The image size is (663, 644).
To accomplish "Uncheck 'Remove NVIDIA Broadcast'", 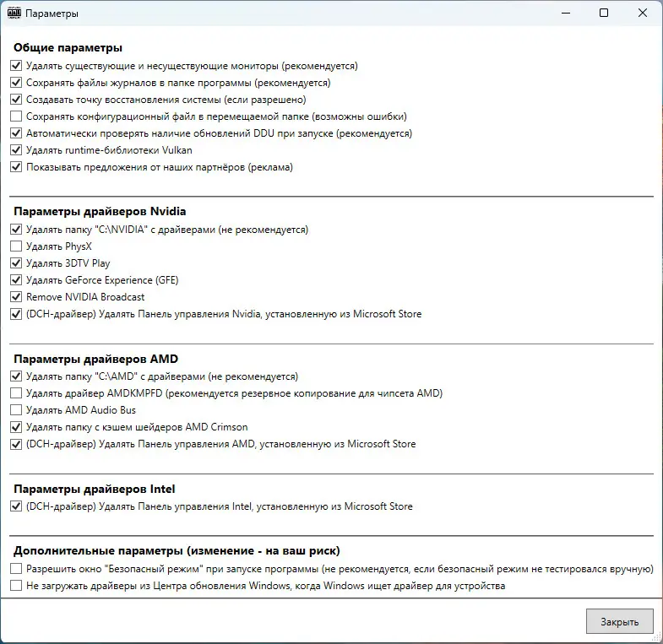I will [16, 297].
